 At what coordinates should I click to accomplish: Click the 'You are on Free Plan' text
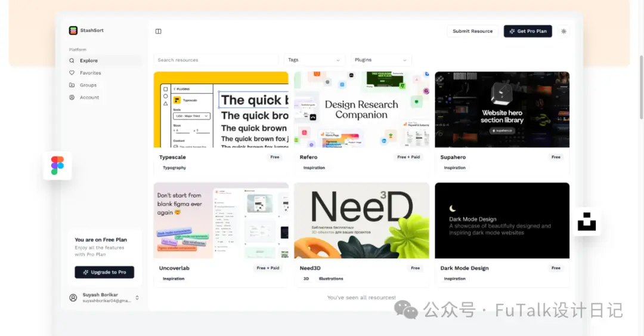pyautogui.click(x=101, y=240)
